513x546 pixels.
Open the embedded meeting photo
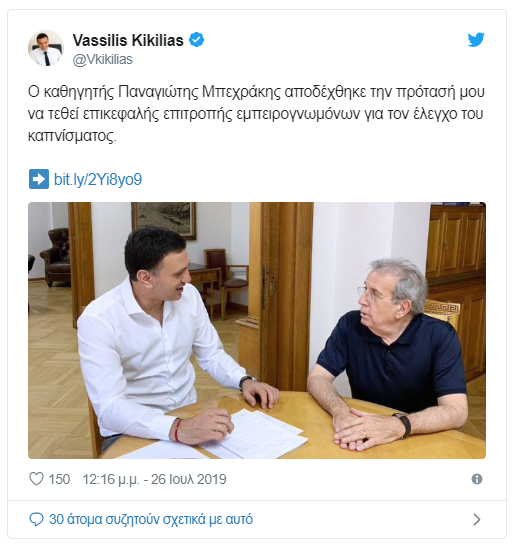(x=257, y=330)
